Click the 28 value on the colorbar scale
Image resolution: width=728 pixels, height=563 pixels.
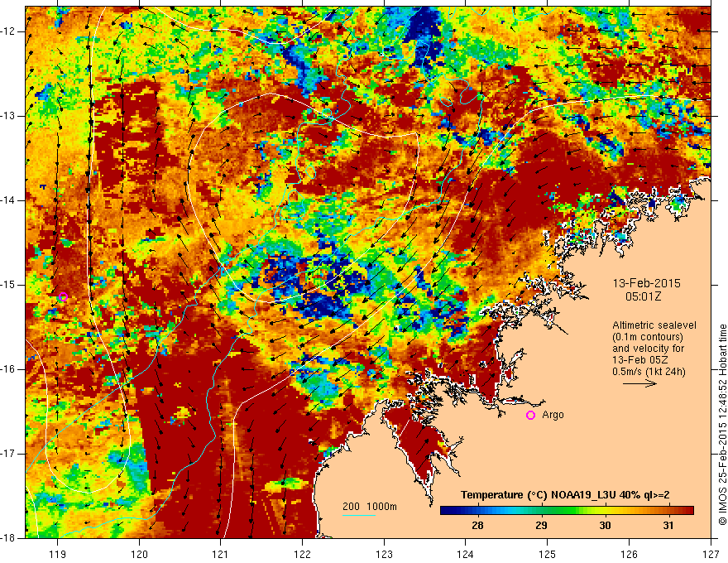(x=477, y=526)
